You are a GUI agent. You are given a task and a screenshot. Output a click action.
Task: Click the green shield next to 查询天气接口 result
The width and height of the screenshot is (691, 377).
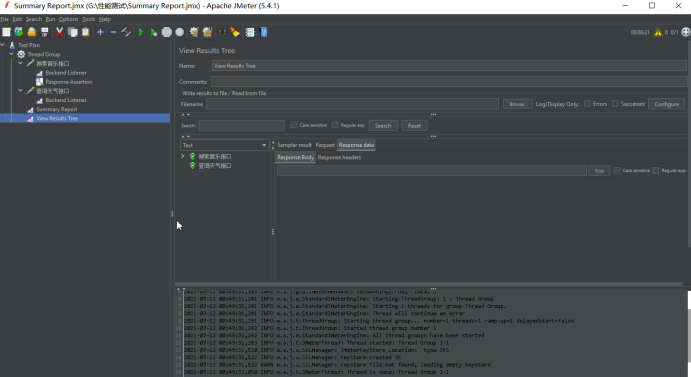tap(193, 166)
